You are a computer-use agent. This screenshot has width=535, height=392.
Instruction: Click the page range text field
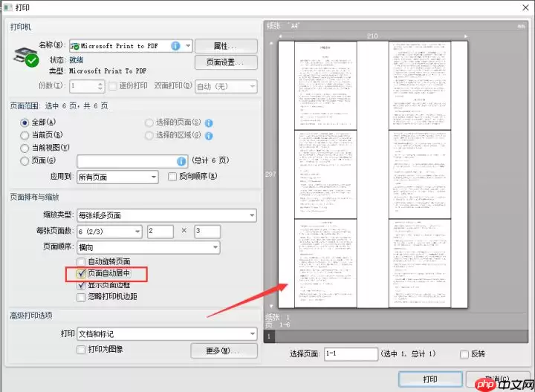click(132, 161)
